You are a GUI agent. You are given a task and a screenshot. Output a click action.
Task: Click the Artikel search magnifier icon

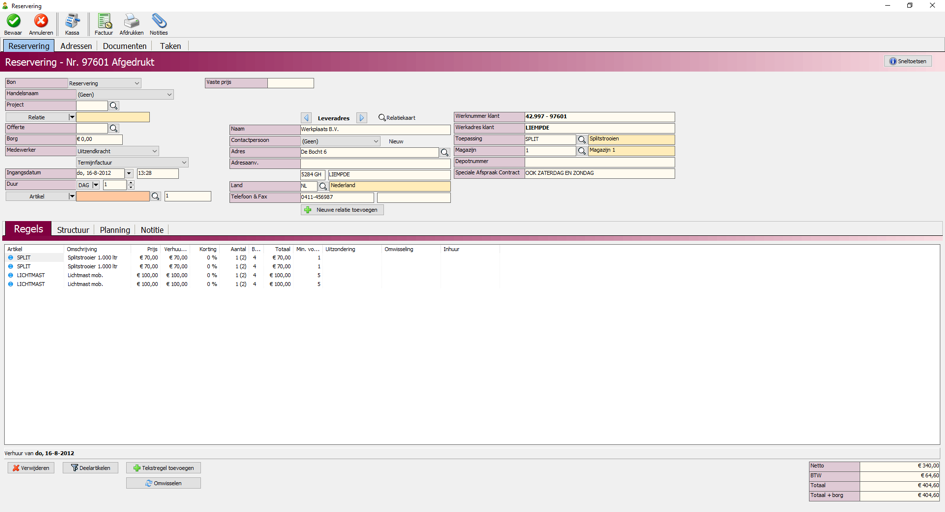pos(155,196)
